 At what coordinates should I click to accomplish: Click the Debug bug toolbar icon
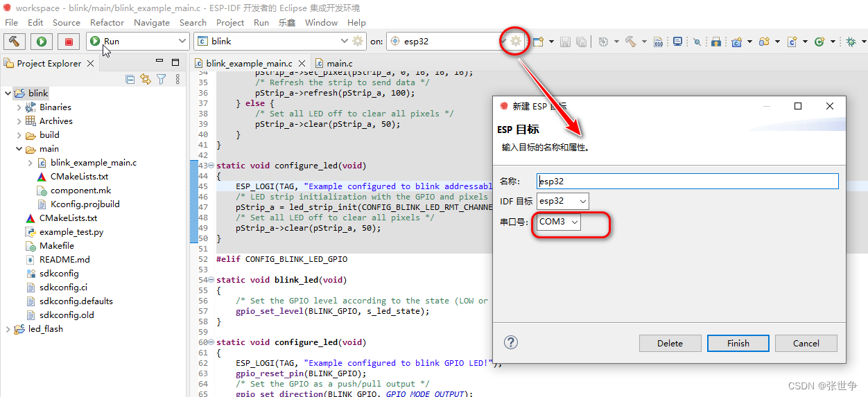coord(851,42)
